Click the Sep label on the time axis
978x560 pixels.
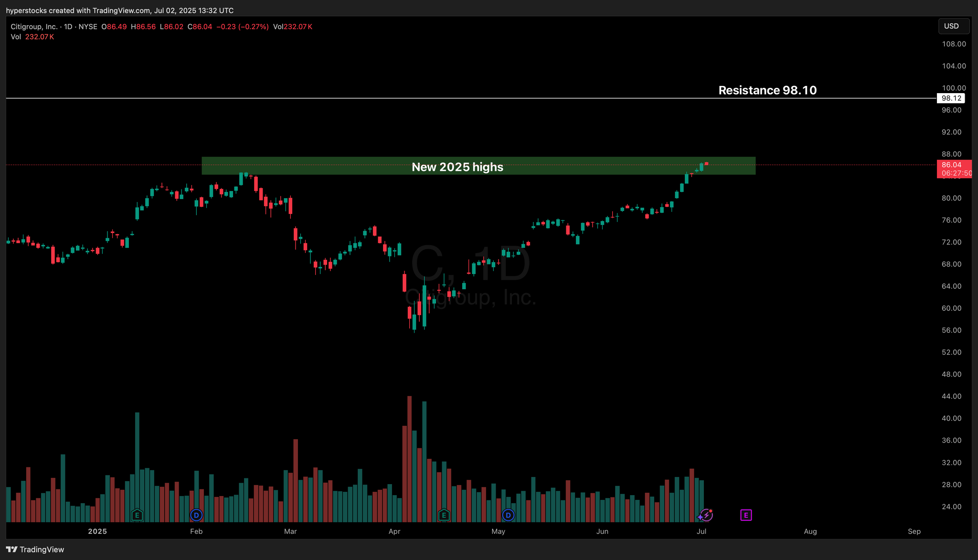point(914,531)
